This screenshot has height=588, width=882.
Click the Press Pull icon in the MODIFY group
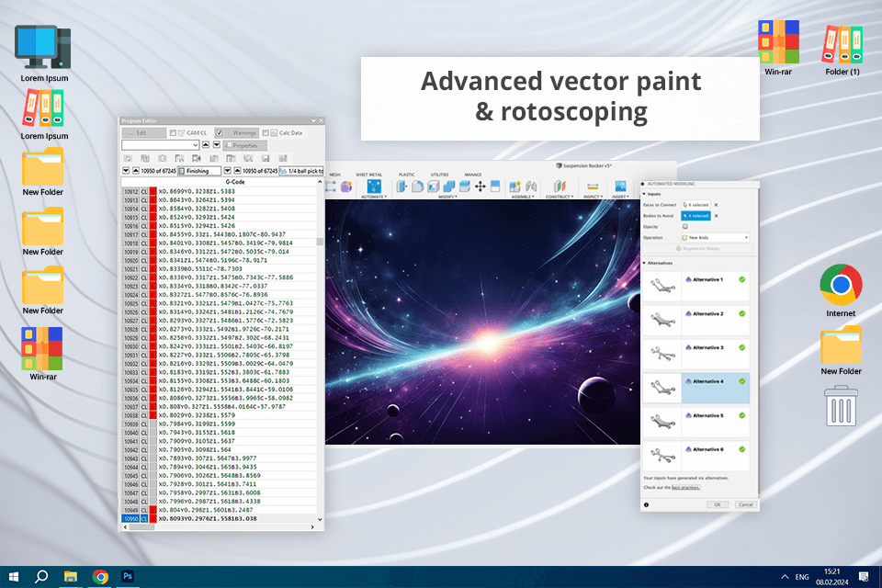click(401, 187)
